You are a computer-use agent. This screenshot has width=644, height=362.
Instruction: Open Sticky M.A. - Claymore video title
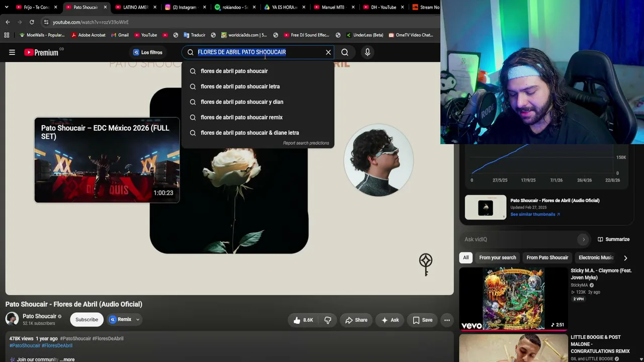[601, 274]
